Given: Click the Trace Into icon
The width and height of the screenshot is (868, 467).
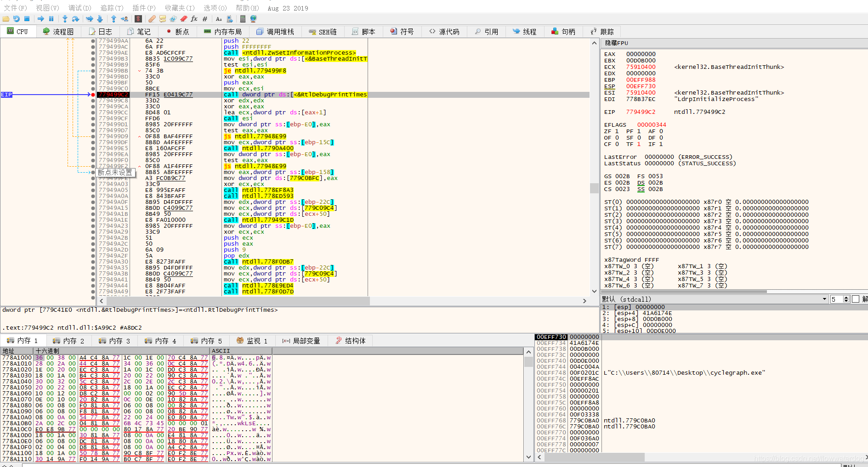Looking at the screenshot, I should pyautogui.click(x=89, y=19).
